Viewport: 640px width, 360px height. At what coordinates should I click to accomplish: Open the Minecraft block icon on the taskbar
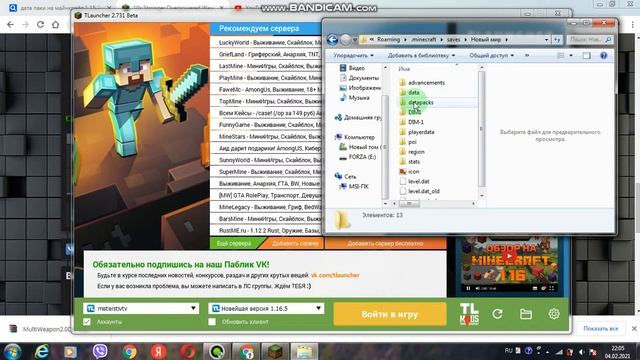coord(275,351)
